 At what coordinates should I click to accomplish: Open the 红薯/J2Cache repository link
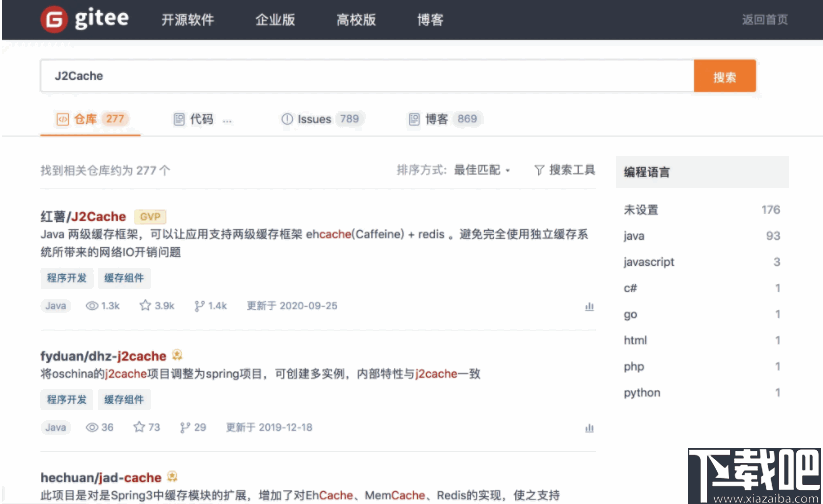[83, 216]
